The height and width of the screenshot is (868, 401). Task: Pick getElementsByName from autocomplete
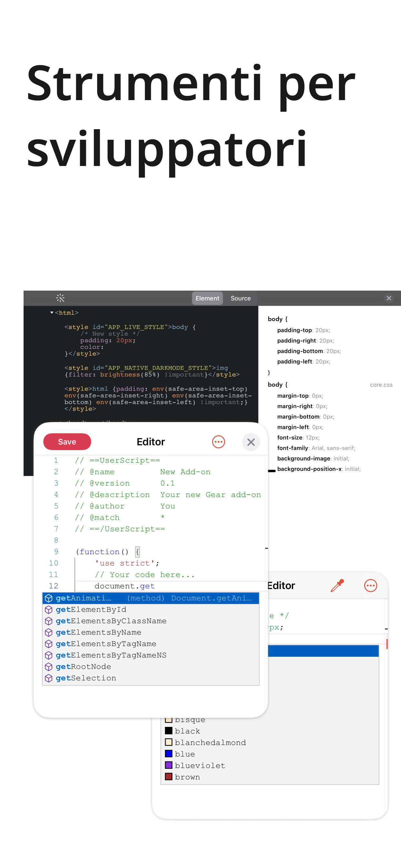tap(151, 633)
